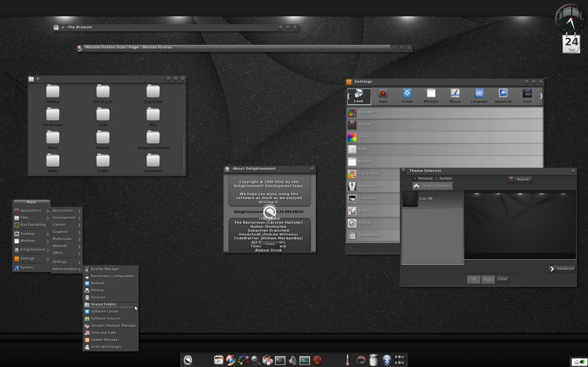Open the Pictures folder
588x367 pixels.
pos(103,141)
